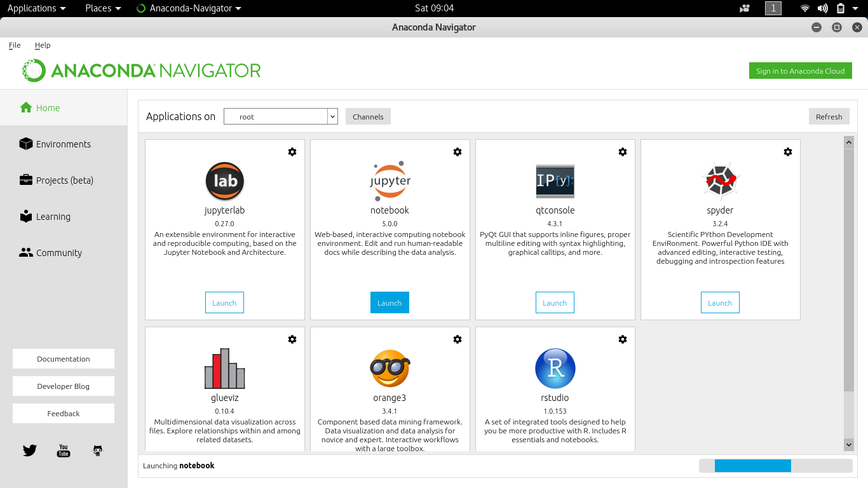Open the jupyterlab settings gear
Screen dimensions: 868x488
[292, 152]
